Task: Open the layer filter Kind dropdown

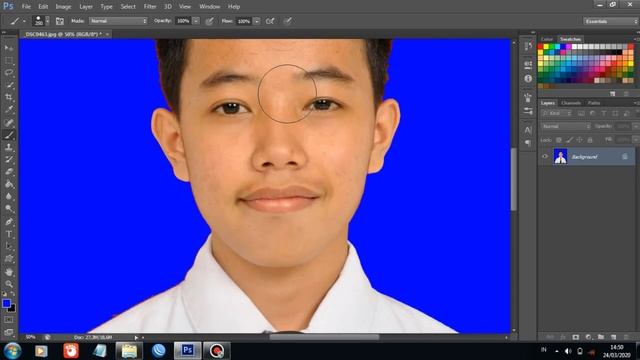Action: (555, 113)
